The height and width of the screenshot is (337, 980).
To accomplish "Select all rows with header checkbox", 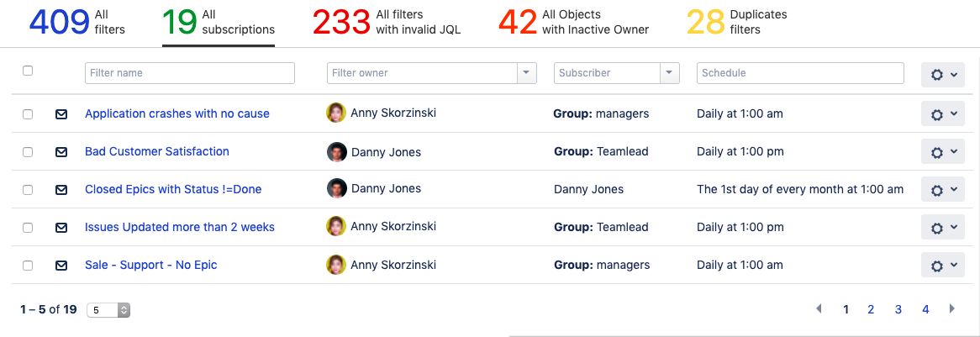I will (x=28, y=71).
